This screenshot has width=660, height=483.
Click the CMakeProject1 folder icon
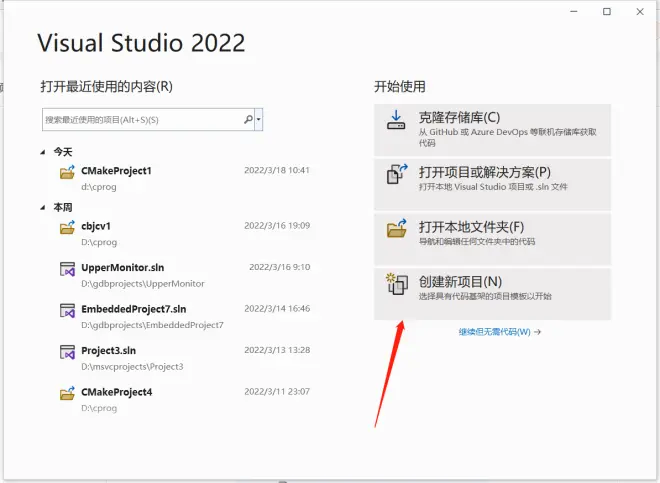(67, 172)
